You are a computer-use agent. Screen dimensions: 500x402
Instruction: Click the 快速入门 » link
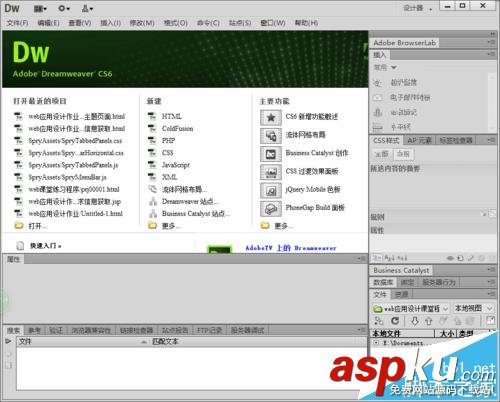pos(46,246)
